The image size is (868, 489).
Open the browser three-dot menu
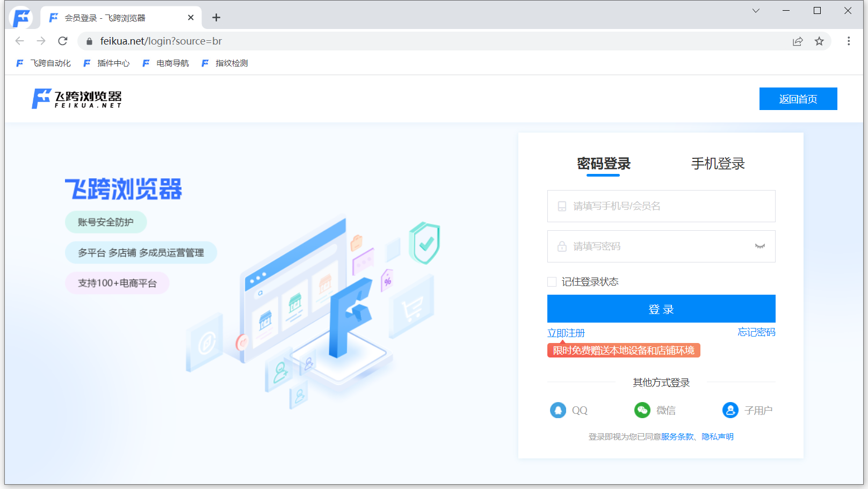coord(849,41)
